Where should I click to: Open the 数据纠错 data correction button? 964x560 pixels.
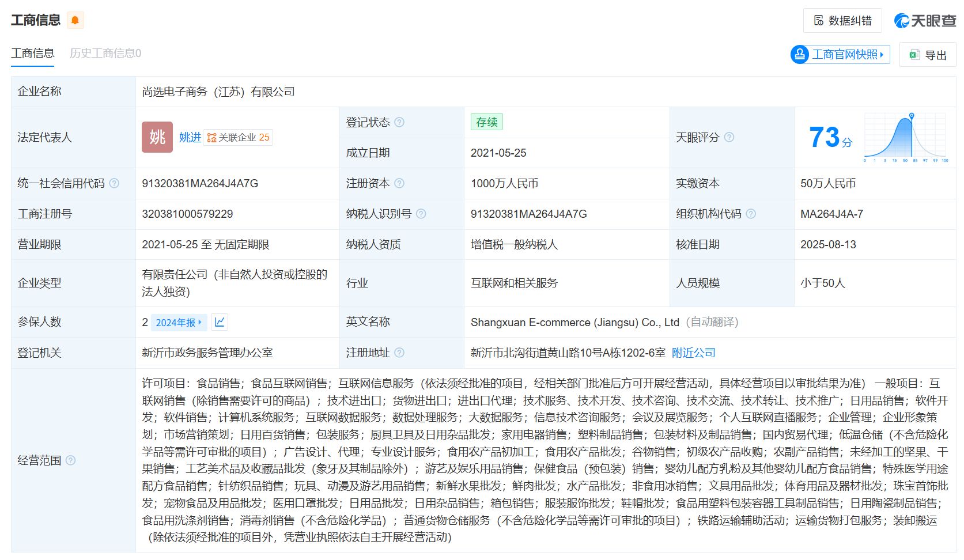[842, 21]
